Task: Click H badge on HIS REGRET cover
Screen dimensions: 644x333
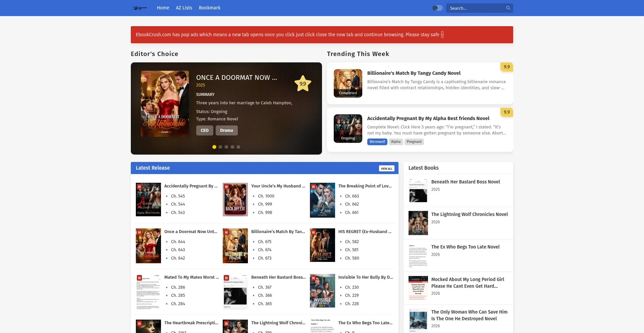Action: point(314,232)
